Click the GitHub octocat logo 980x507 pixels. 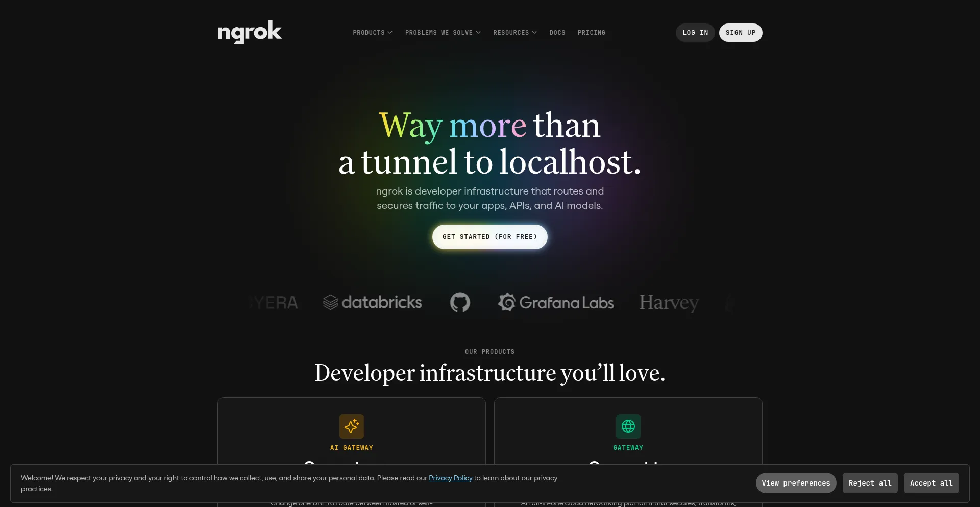[x=460, y=302]
